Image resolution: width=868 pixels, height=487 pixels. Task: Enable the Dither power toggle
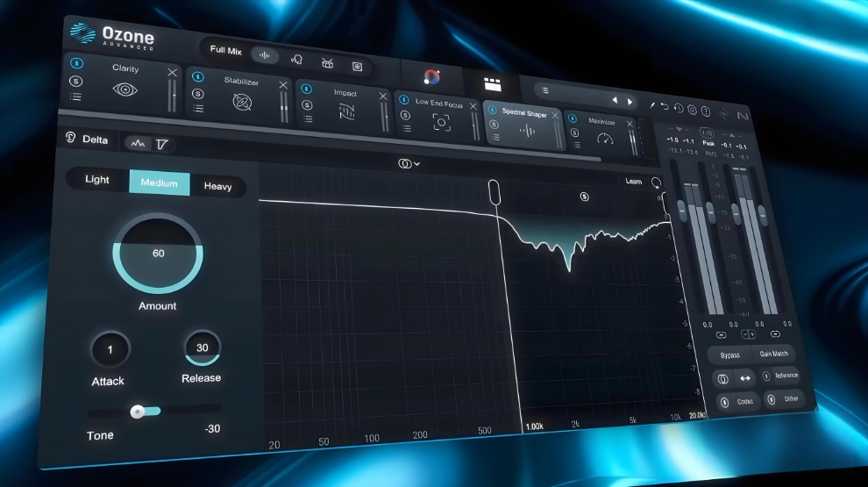(x=772, y=400)
